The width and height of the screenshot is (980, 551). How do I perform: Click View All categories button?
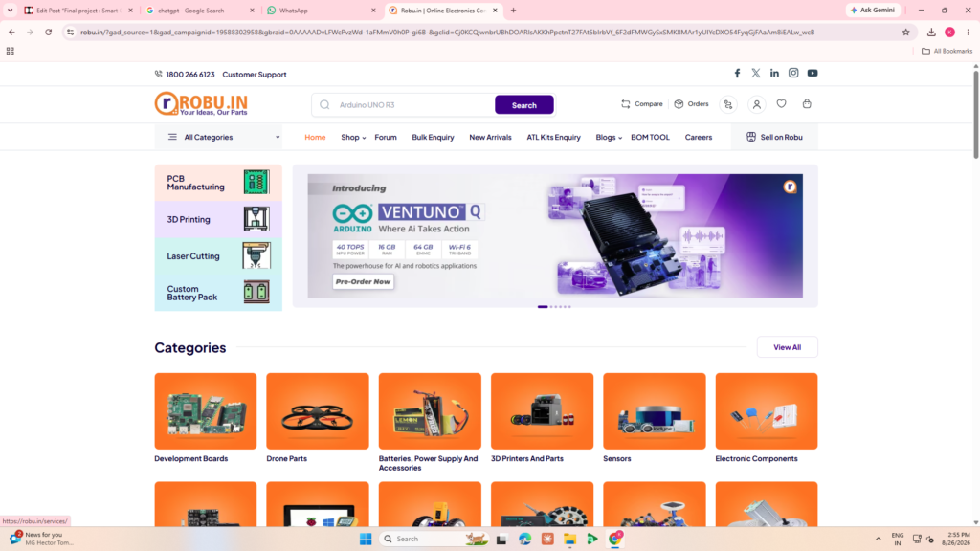point(787,347)
